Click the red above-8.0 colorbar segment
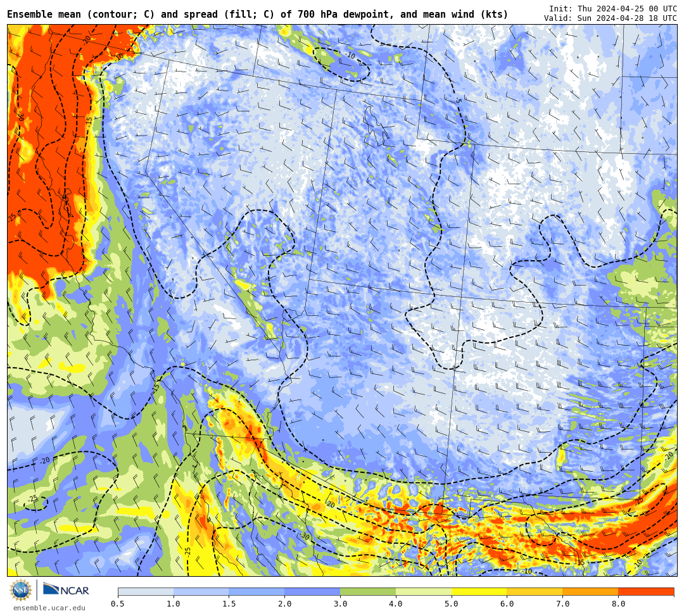 click(646, 591)
